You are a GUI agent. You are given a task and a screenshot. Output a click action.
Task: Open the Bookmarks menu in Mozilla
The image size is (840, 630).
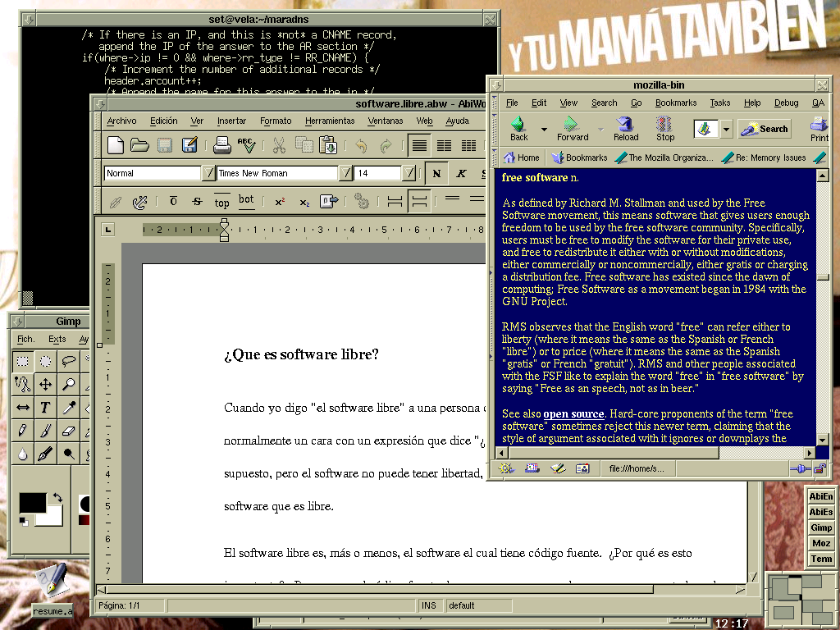pos(675,103)
